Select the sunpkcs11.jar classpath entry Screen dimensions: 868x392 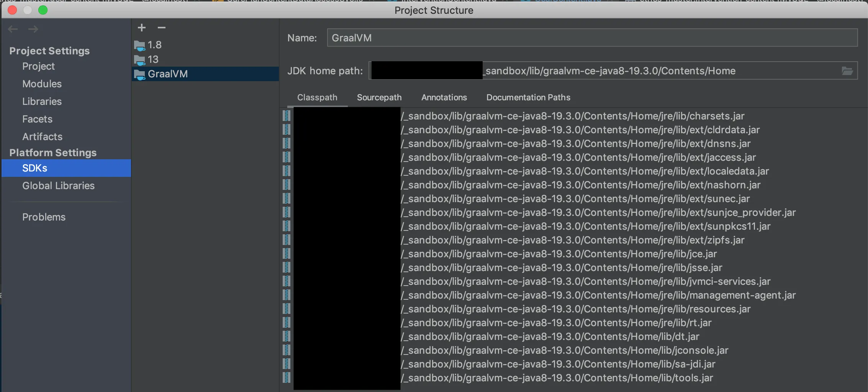(x=573, y=226)
